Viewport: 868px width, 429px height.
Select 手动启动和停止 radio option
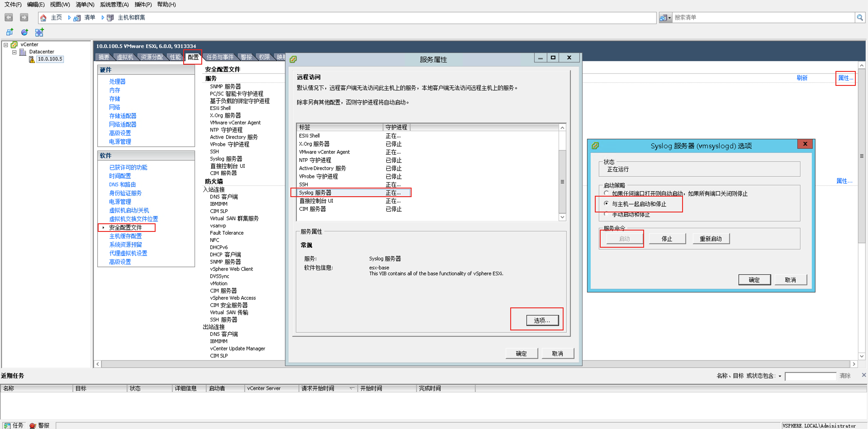pyautogui.click(x=606, y=214)
